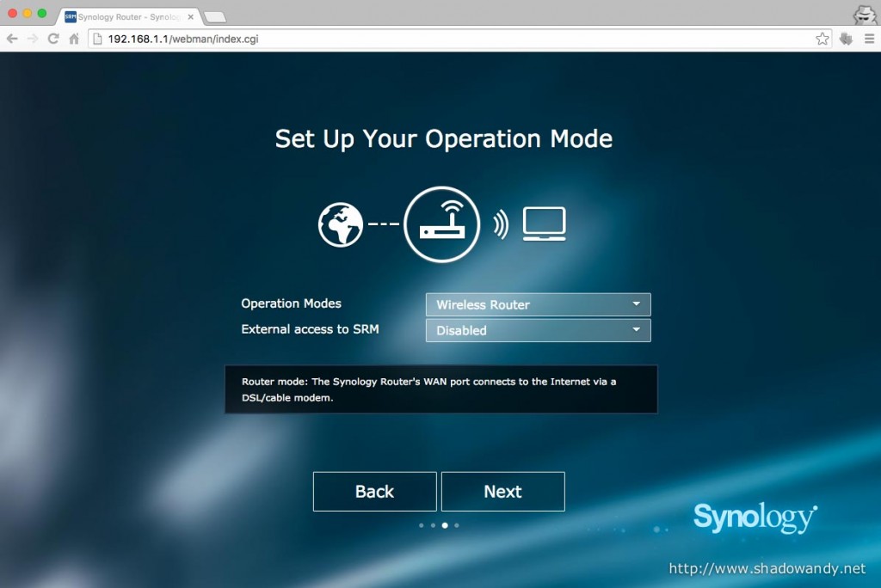Click the Back button
Viewport: 881px width, 588px height.
(375, 492)
